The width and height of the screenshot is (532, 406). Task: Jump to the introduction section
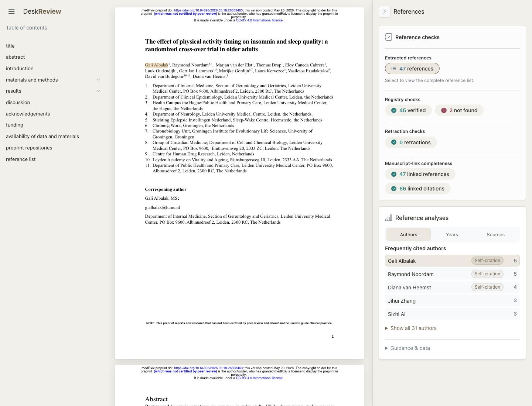(20, 69)
